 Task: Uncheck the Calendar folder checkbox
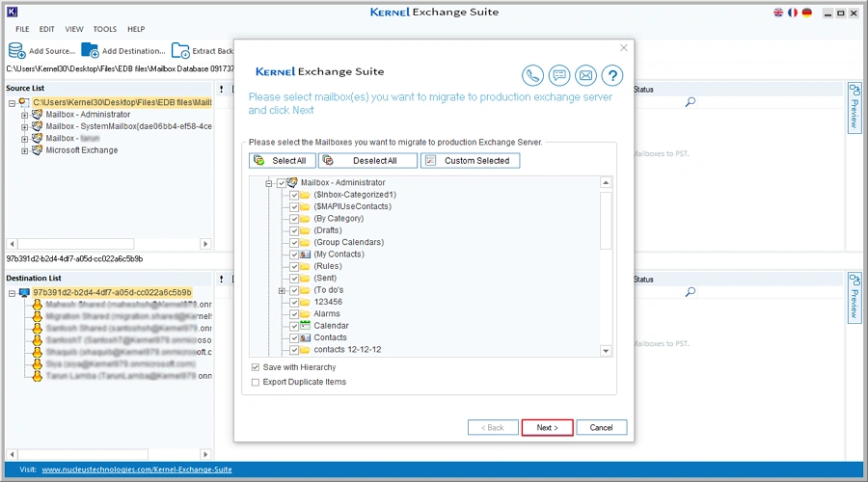[294, 326]
